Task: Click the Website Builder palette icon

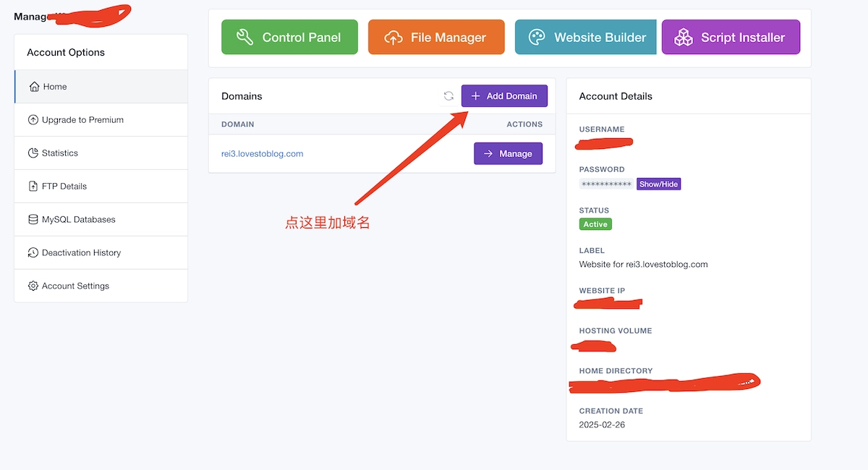Action: click(537, 38)
